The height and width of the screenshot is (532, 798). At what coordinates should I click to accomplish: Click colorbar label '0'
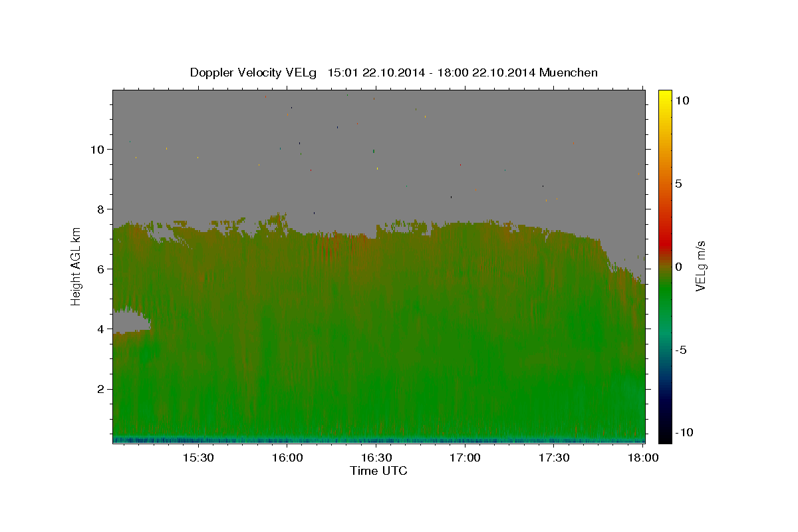(x=678, y=267)
